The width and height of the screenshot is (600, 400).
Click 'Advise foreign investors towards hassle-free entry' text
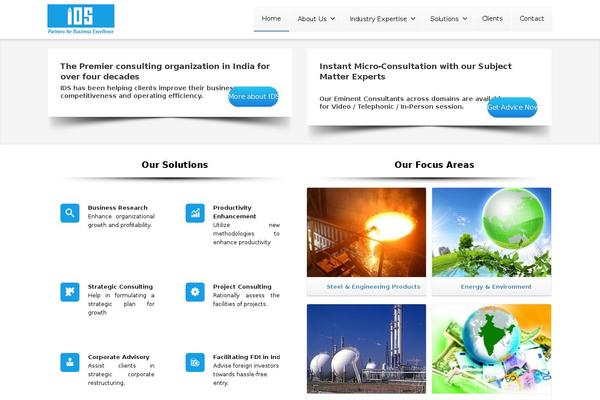(x=246, y=374)
